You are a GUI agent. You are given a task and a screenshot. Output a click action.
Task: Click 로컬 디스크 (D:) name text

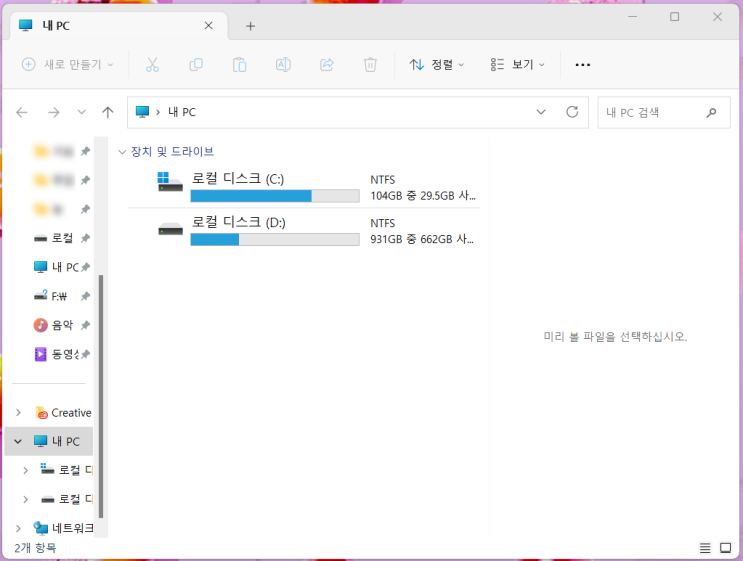tap(238, 222)
